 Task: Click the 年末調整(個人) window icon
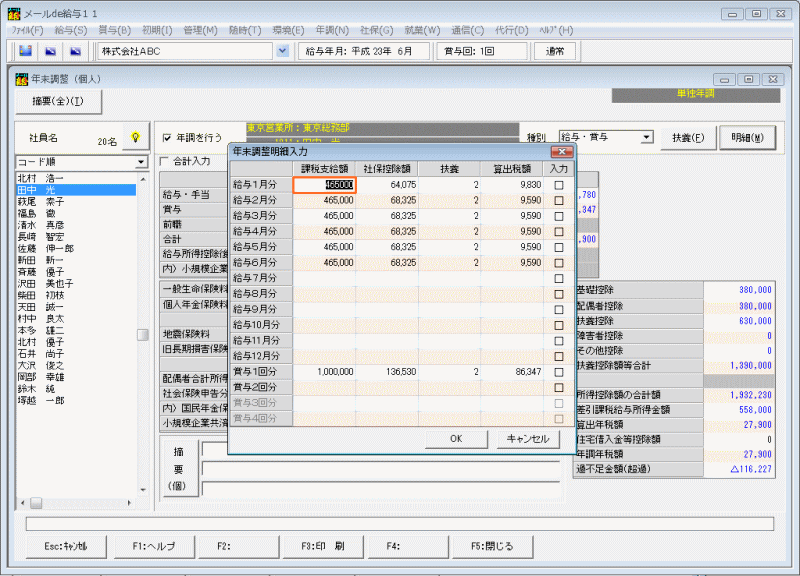(x=22, y=79)
